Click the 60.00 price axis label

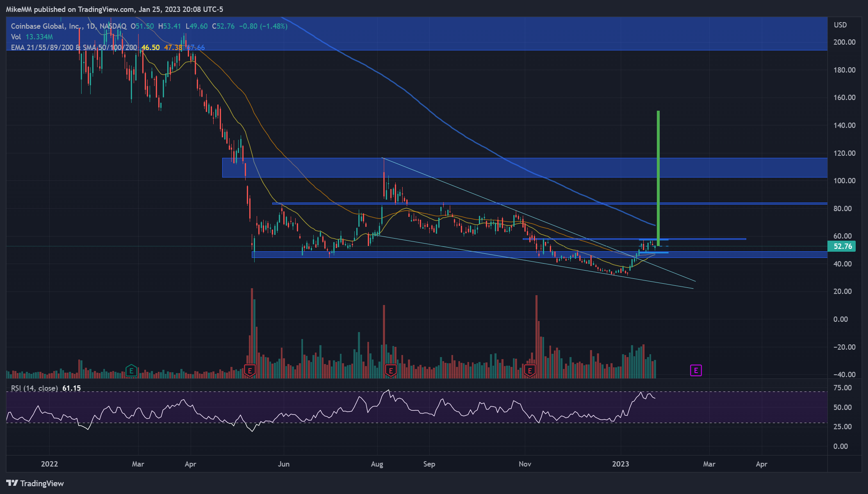[843, 236]
